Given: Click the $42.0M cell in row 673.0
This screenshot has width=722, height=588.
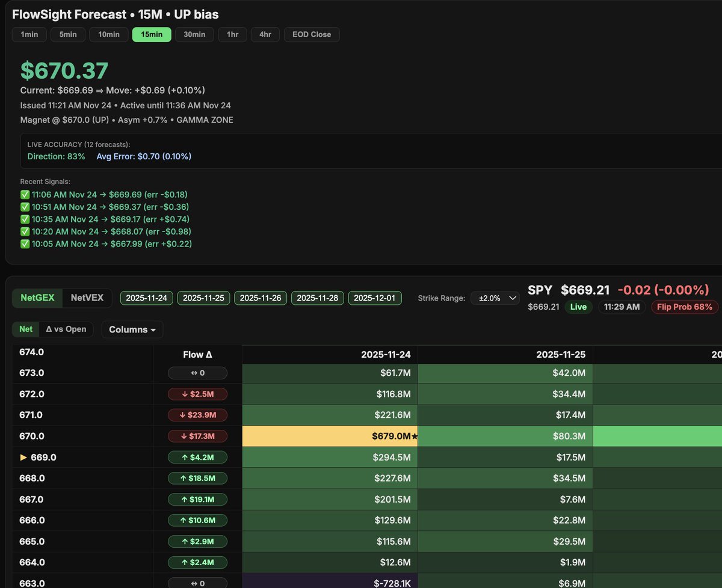Looking at the screenshot, I should pos(505,373).
